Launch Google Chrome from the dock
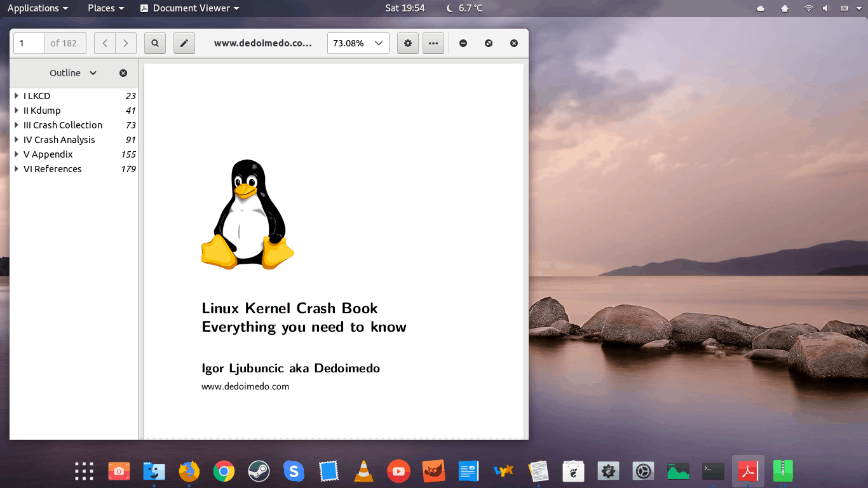The image size is (868, 488). point(224,471)
